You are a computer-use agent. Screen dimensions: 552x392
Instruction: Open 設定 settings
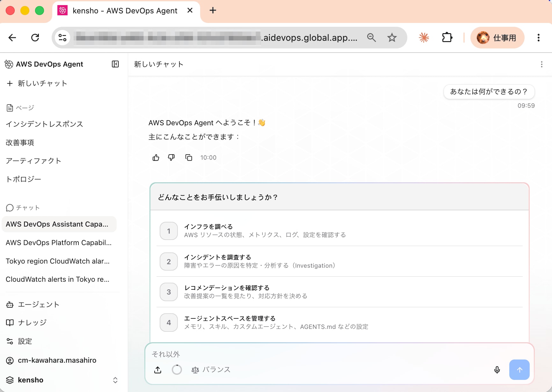coord(19,341)
